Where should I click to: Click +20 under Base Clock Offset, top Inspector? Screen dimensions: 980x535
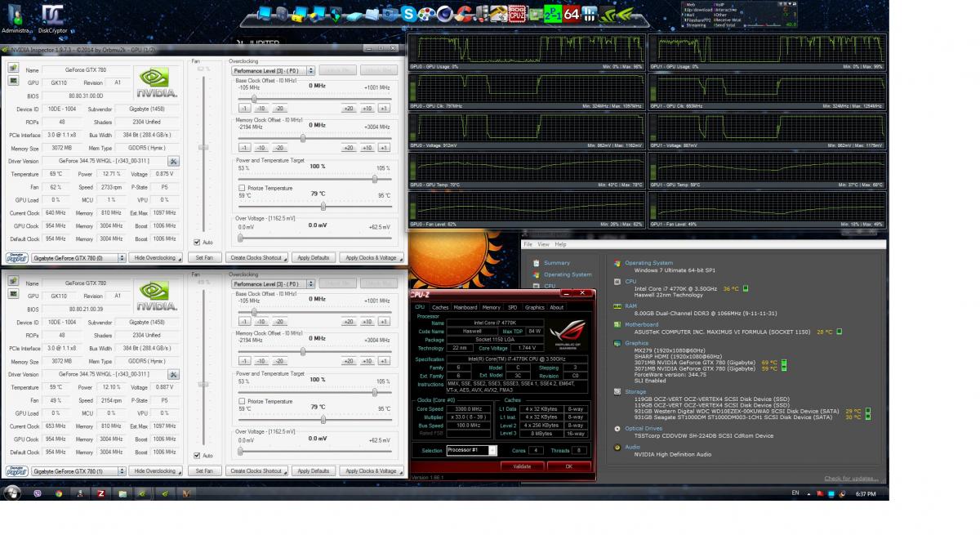[349, 109]
